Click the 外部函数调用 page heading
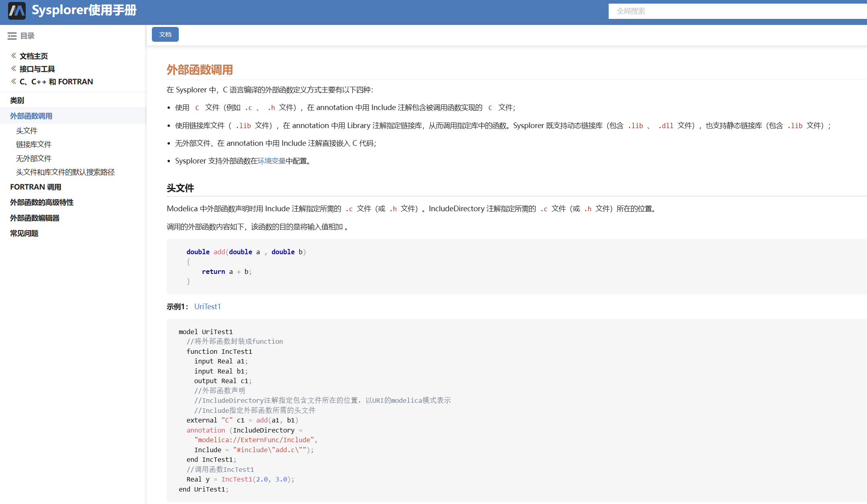Image resolution: width=867 pixels, height=504 pixels. (x=200, y=70)
